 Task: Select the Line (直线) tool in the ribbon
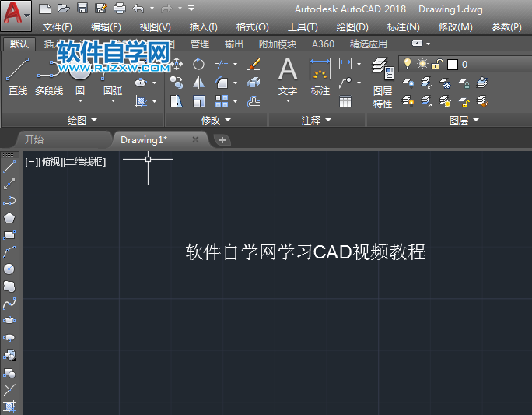pyautogui.click(x=18, y=76)
